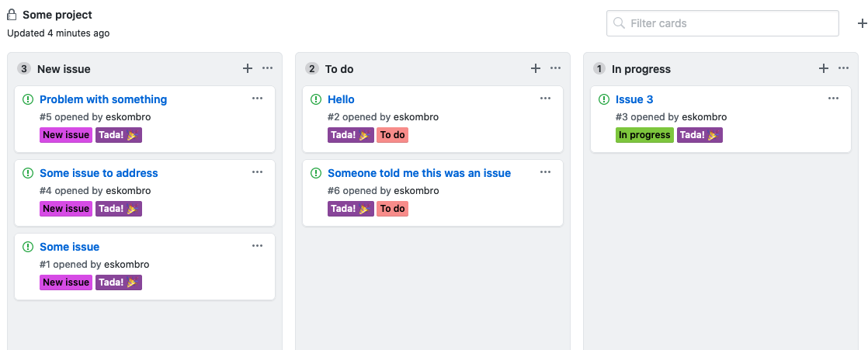The height and width of the screenshot is (350, 868).
Task: Open In progress column options menu
Action: click(844, 68)
